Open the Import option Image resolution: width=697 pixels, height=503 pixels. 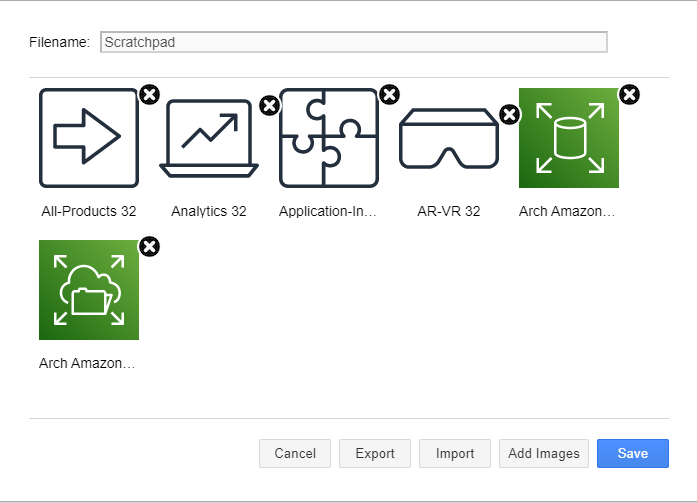click(455, 453)
